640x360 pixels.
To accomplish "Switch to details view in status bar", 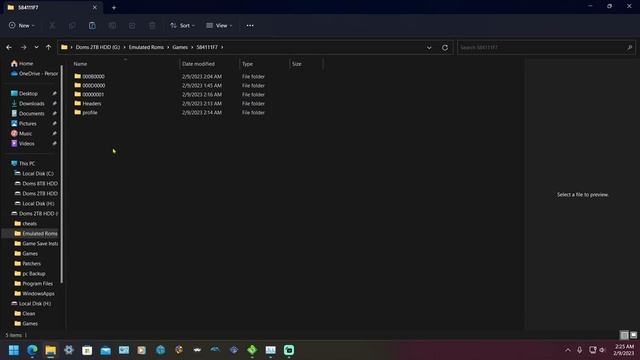I will tap(624, 335).
